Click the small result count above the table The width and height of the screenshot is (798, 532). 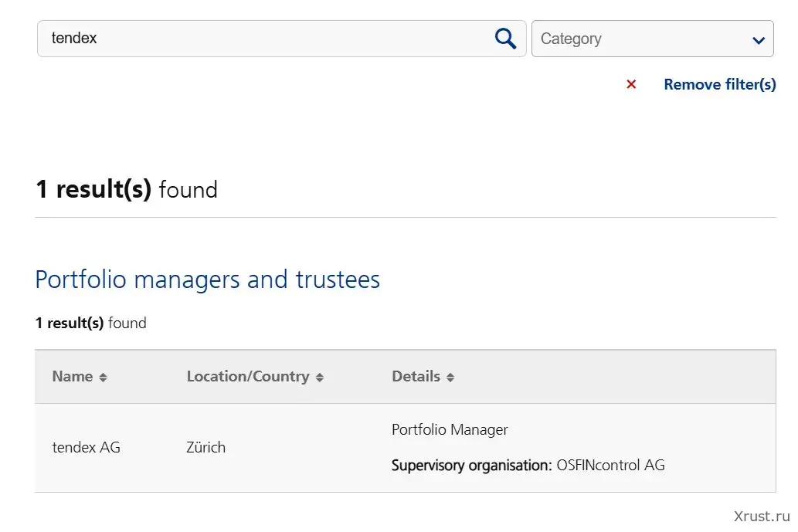[x=90, y=323]
